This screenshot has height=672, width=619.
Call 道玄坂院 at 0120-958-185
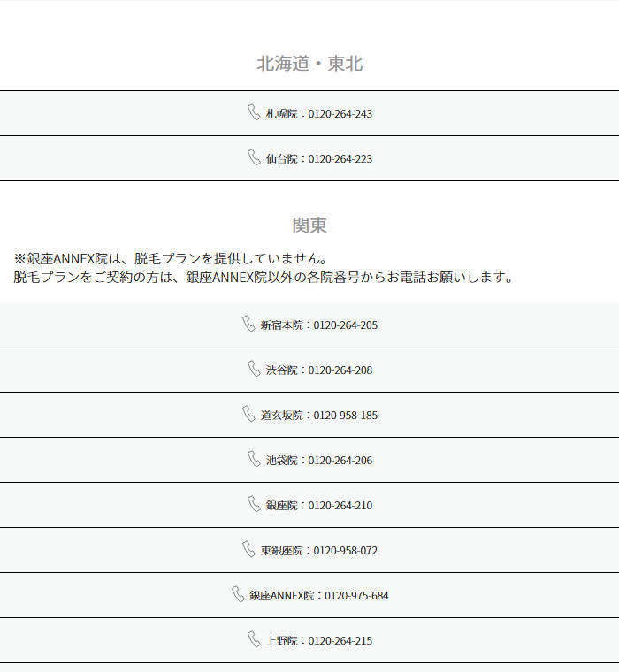pos(309,415)
